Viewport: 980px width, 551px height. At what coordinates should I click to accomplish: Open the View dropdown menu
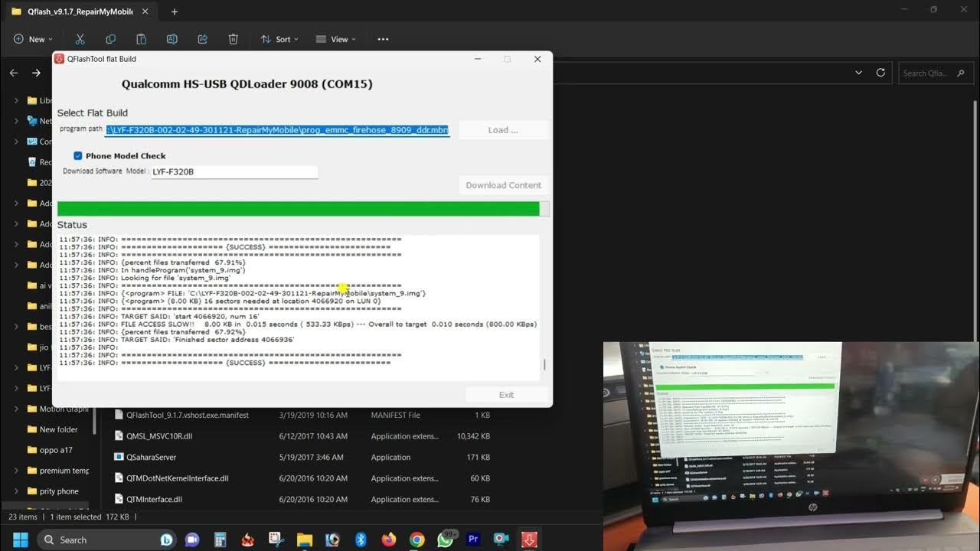(x=335, y=39)
